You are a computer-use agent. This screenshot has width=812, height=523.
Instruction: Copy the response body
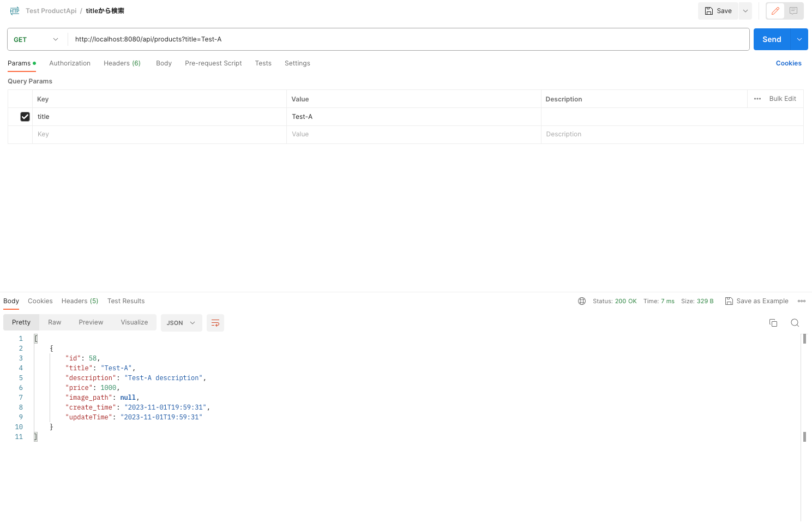(773, 322)
